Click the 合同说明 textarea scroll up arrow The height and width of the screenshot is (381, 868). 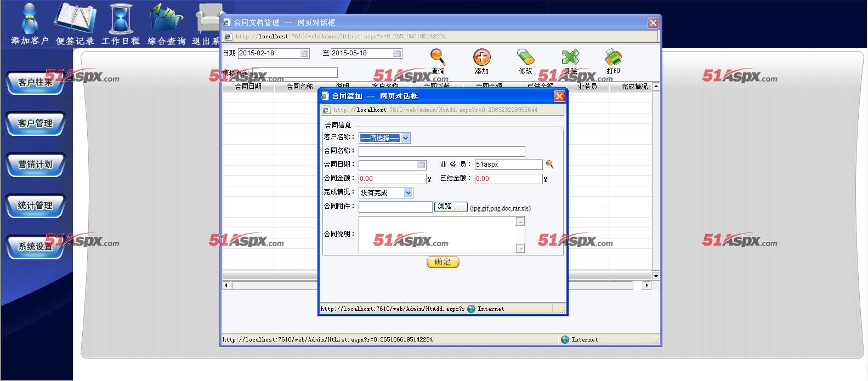pos(520,221)
